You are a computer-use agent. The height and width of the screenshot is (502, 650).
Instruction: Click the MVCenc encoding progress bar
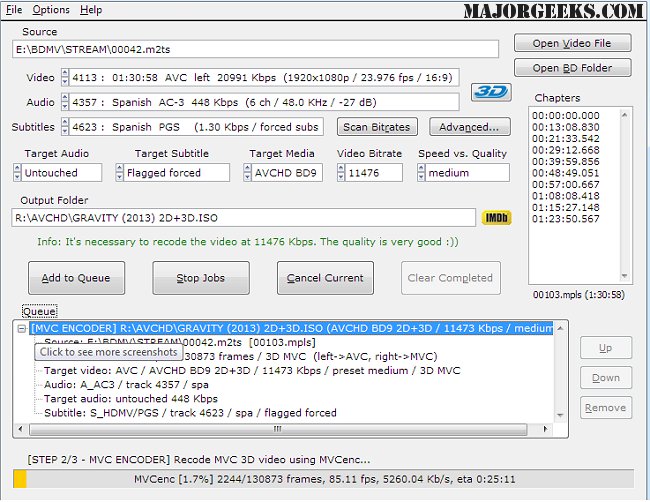click(323, 479)
